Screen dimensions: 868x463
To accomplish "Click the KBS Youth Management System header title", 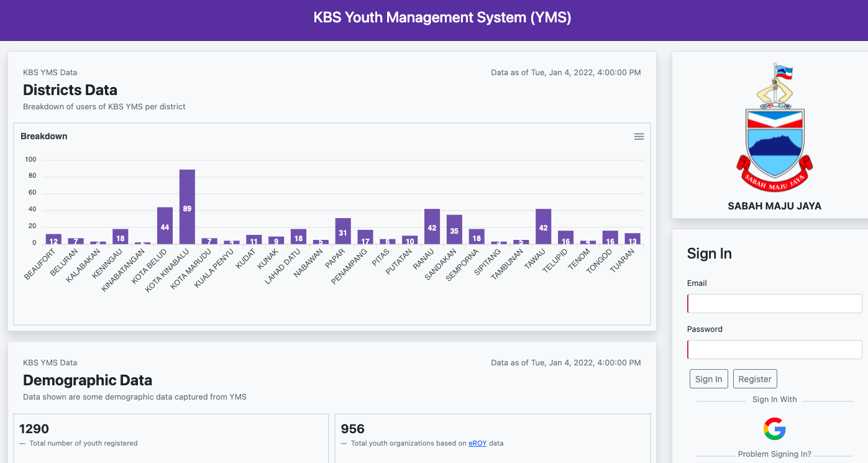I will (442, 18).
